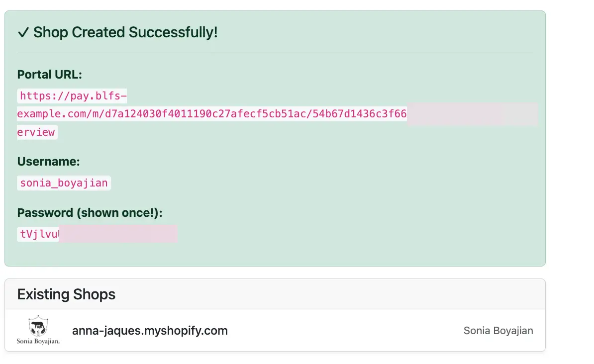Click the password field shown once

[x=37, y=233]
